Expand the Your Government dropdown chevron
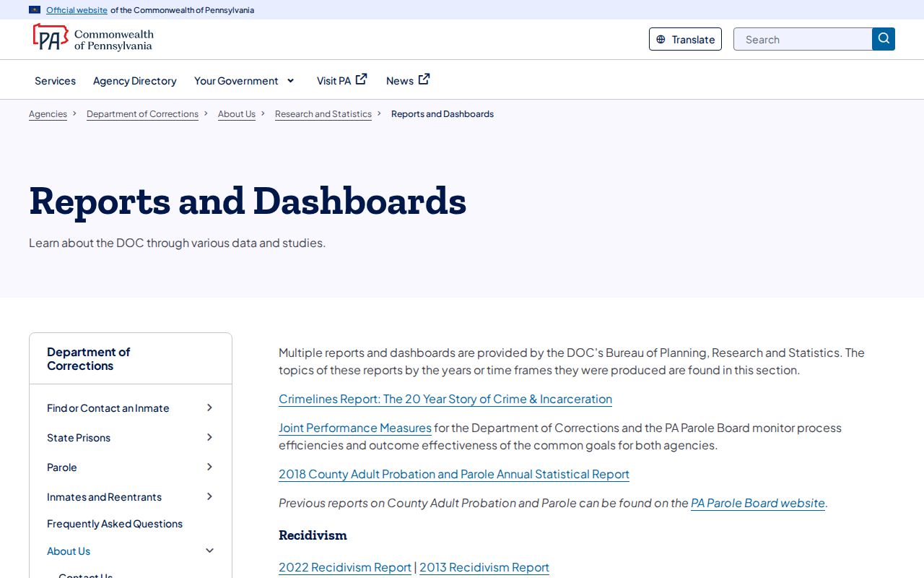The image size is (924, 578). click(290, 81)
